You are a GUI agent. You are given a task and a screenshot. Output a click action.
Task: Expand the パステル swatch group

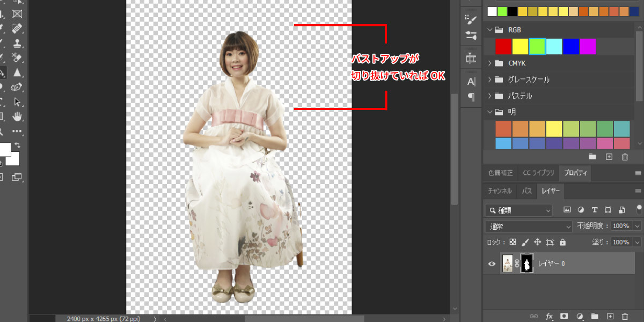click(489, 96)
